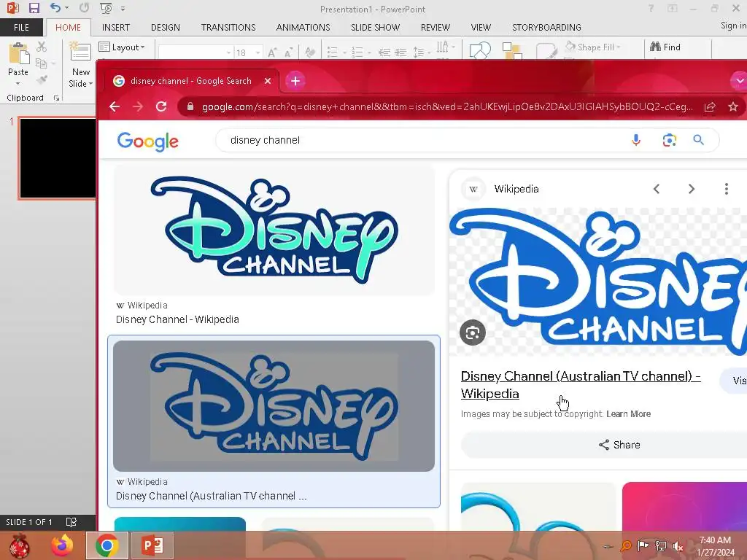Click the New Slide icon

(80, 52)
